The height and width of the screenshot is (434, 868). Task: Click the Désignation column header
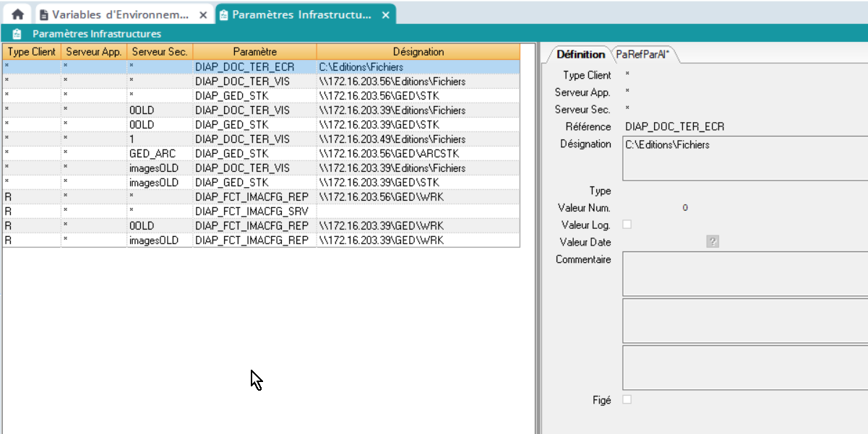(x=418, y=52)
